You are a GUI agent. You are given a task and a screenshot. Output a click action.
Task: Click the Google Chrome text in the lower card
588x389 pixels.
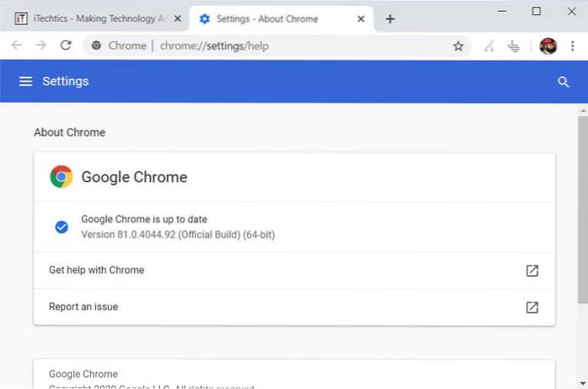83,374
